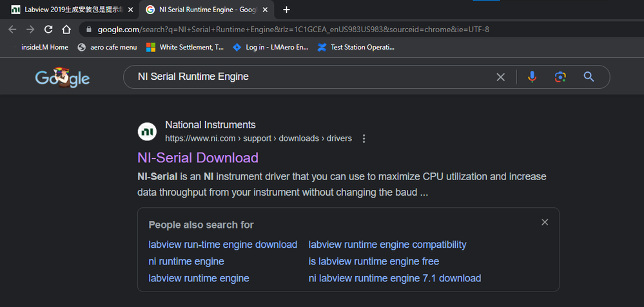Viewport: 644px width, 307px height.
Task: Click the National Instruments site favicon
Action: [x=147, y=131]
